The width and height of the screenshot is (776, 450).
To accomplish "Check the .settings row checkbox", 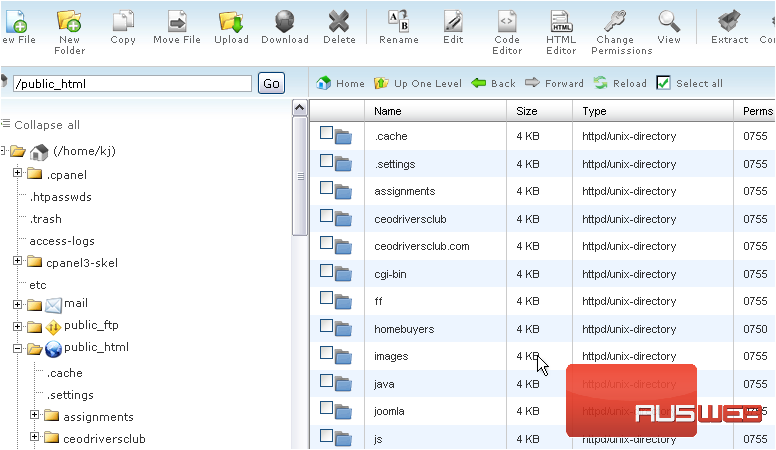I will (x=326, y=160).
